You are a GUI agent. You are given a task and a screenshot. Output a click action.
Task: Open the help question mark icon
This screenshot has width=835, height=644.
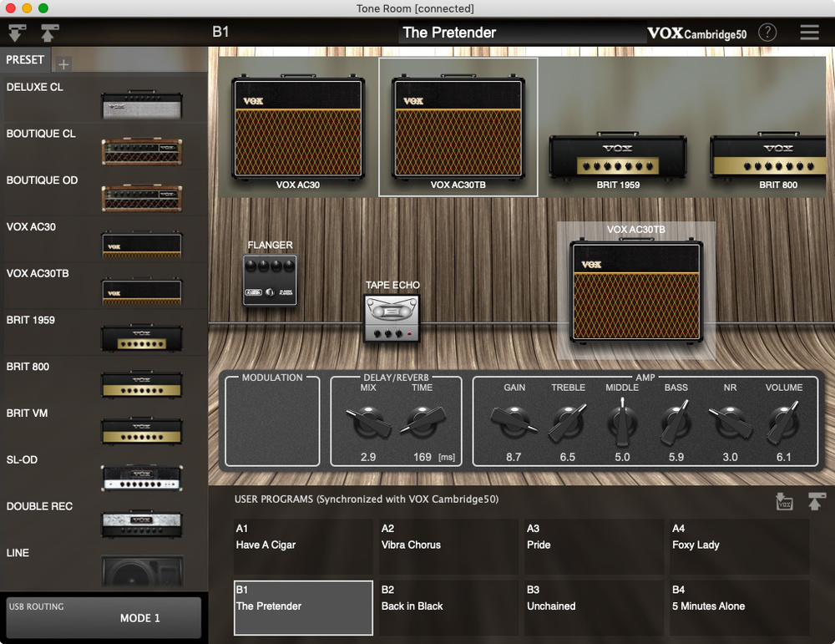767,33
